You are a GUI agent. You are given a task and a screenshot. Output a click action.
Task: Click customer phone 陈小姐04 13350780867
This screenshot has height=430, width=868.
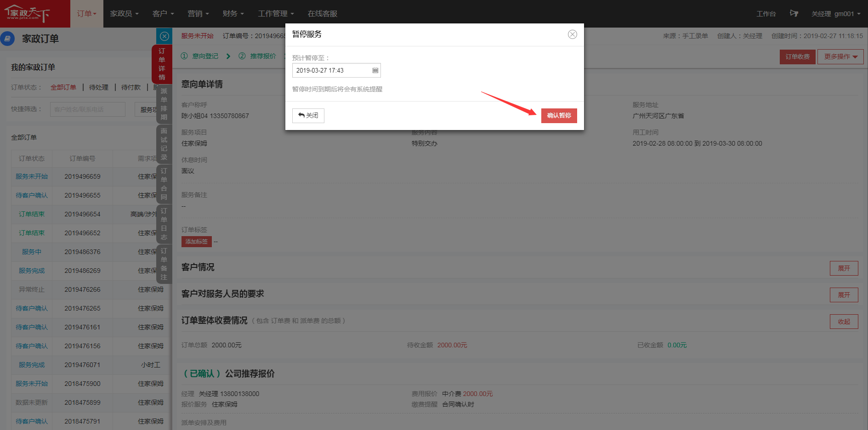215,116
